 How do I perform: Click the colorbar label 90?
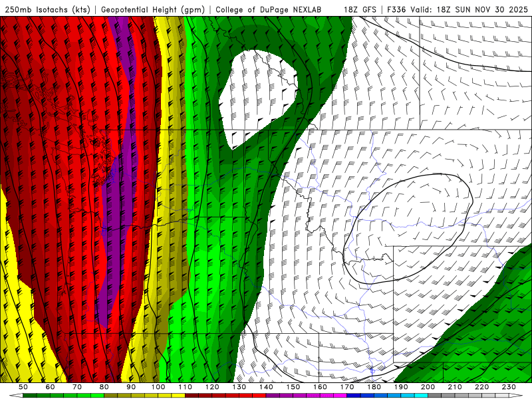131,387
